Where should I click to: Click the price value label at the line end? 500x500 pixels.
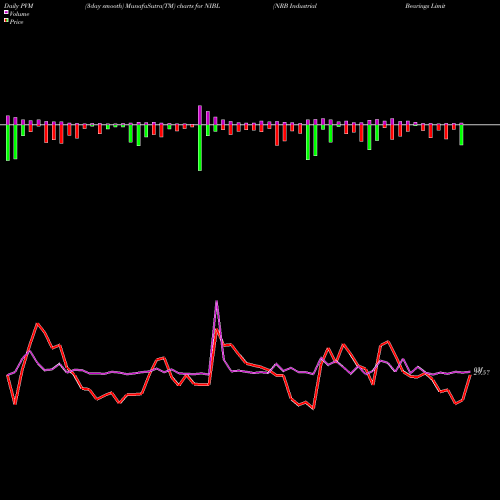click(482, 372)
